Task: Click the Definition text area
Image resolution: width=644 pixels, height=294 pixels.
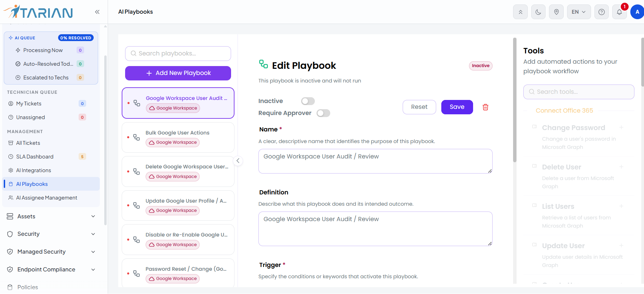Action: (x=375, y=229)
